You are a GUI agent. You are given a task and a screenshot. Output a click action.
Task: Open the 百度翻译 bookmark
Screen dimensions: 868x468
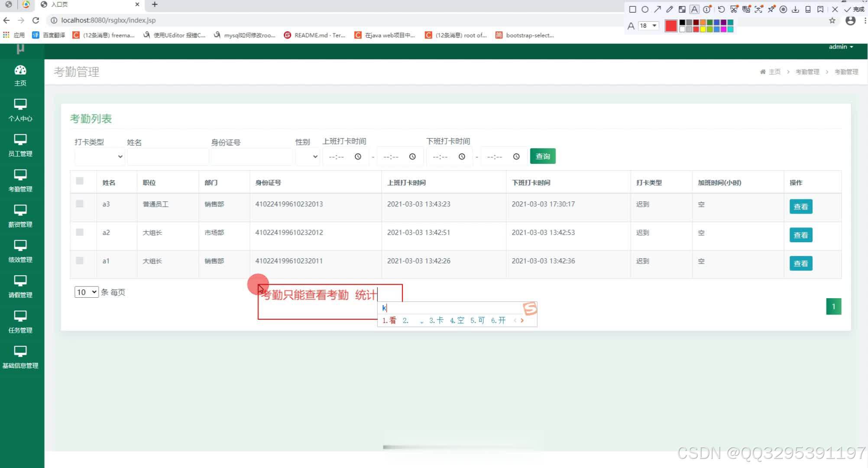point(49,35)
